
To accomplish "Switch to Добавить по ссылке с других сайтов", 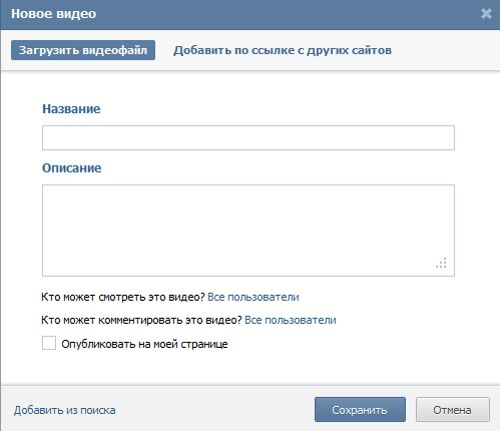I will click(x=282, y=50).
